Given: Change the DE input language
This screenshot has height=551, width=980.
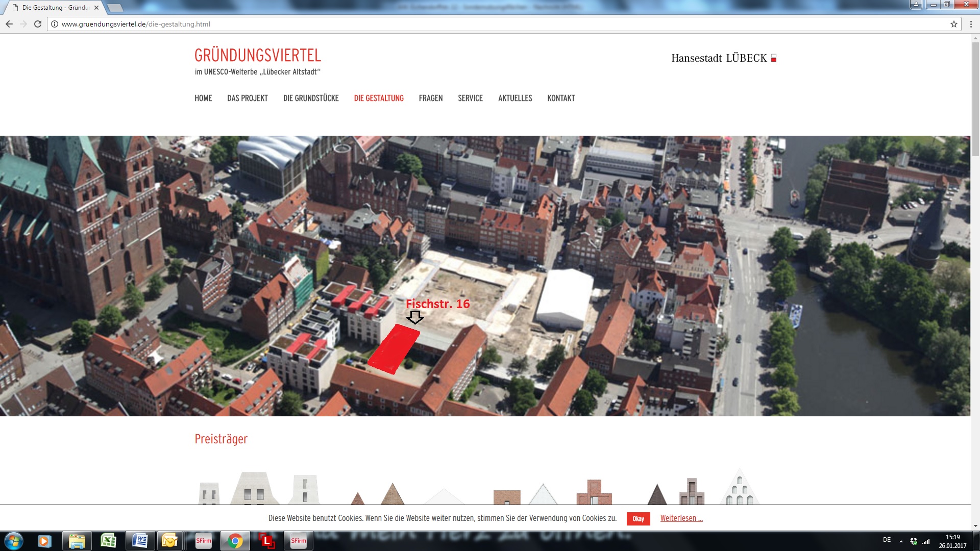Looking at the screenshot, I should tap(887, 540).
